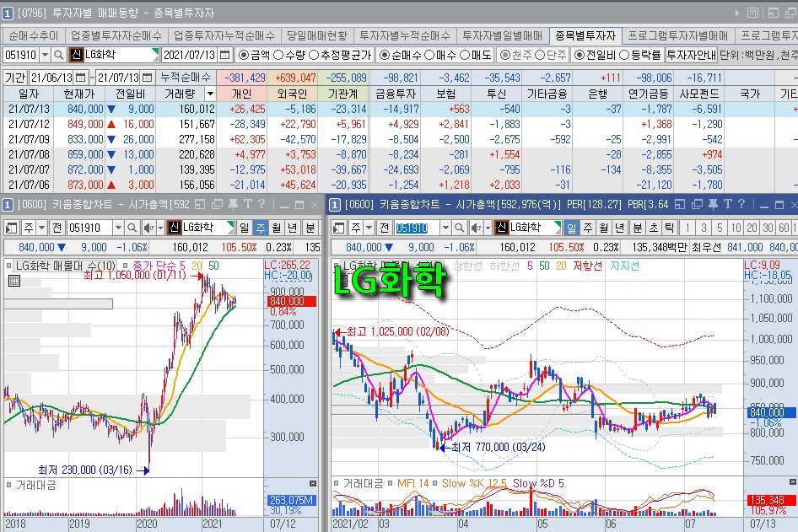
Task: Expand 주 type dropdown in right chart
Action: point(369,228)
